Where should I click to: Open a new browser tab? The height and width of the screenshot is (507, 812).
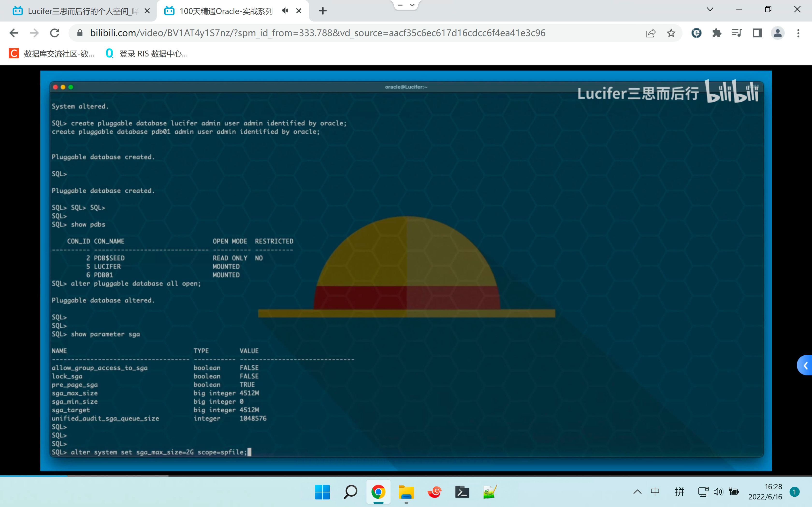[323, 11]
